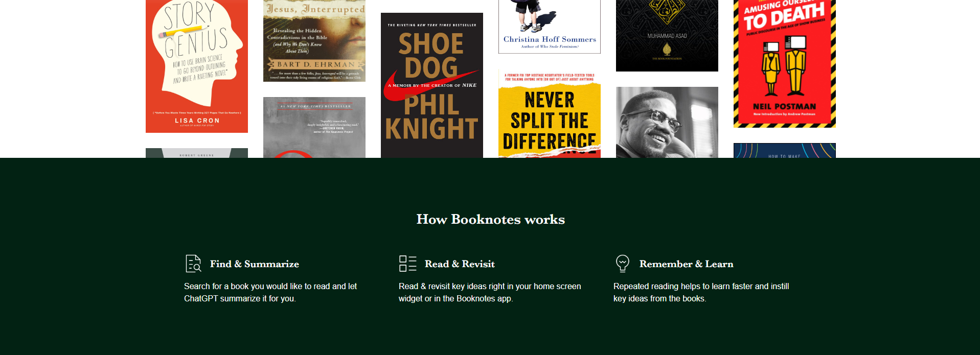Open the Christina Hoff Sommers book cover
This screenshot has height=355, width=980.
[x=550, y=27]
